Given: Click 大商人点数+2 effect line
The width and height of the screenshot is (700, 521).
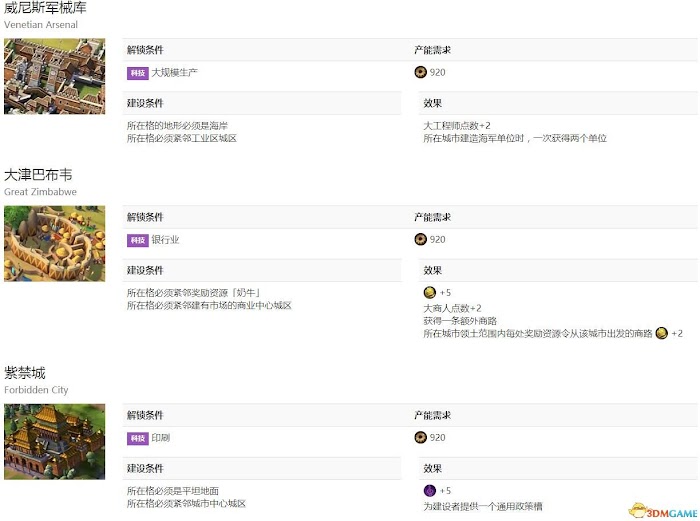Looking at the screenshot, I should pos(452,308).
